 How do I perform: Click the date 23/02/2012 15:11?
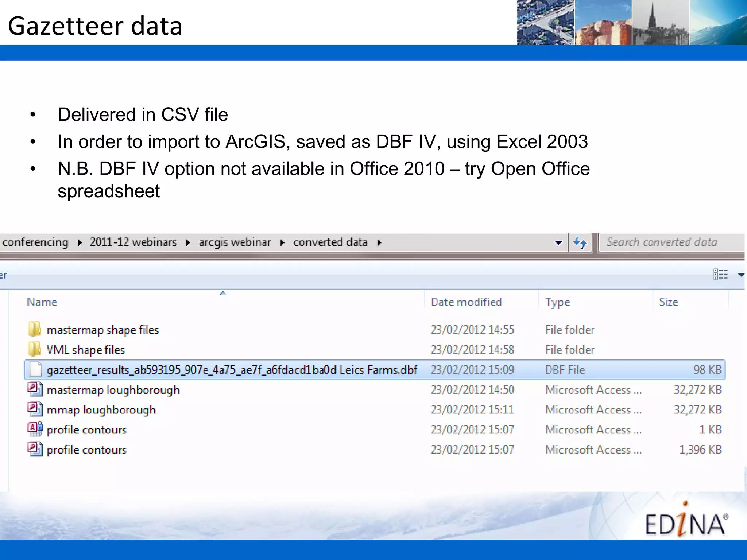(472, 410)
